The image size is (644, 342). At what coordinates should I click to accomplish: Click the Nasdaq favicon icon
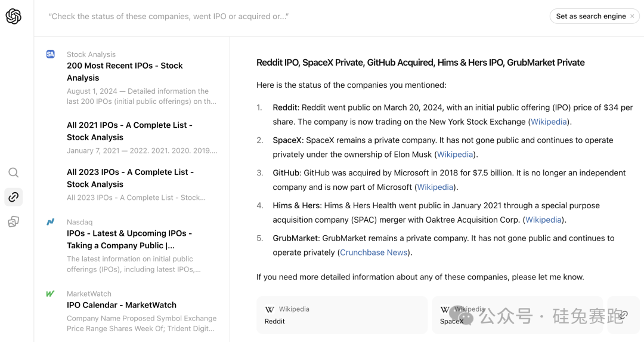coord(51,222)
